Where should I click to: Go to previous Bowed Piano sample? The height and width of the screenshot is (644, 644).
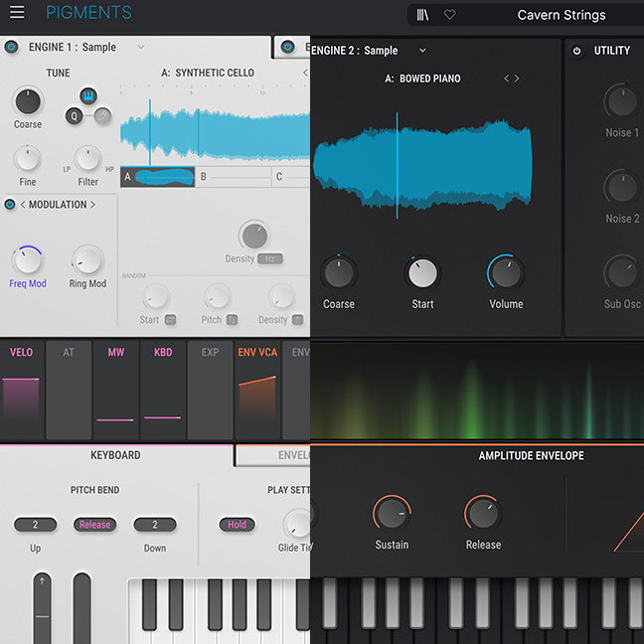(x=506, y=79)
